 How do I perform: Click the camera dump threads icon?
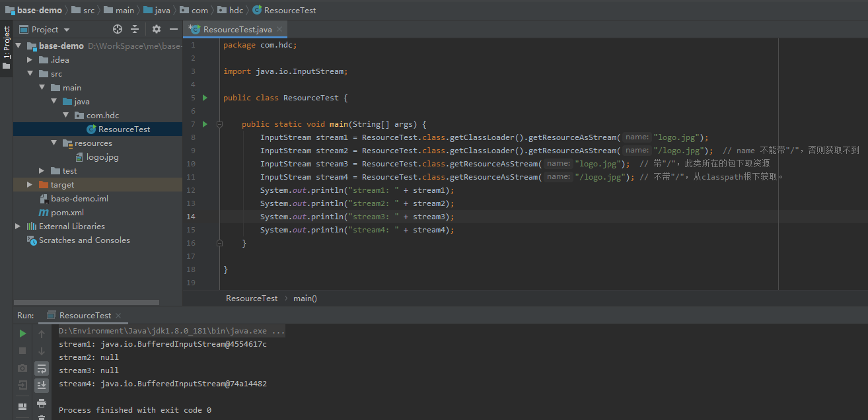(x=22, y=368)
